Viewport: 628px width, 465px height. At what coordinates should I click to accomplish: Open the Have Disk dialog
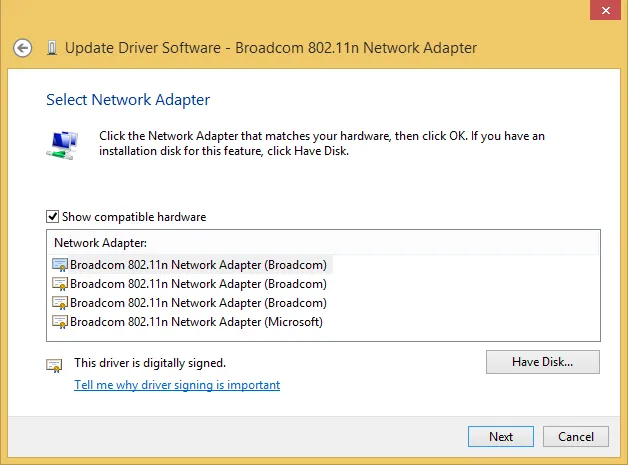click(542, 361)
